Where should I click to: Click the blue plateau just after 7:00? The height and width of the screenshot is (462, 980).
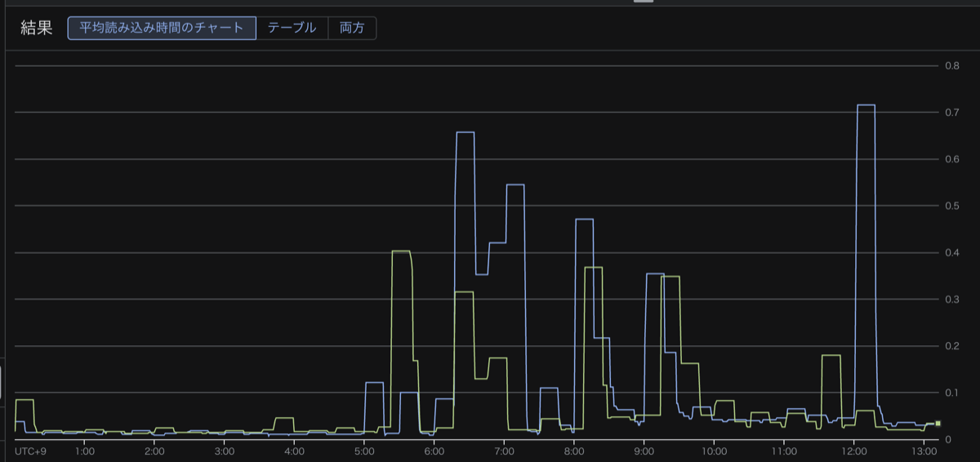tap(514, 185)
